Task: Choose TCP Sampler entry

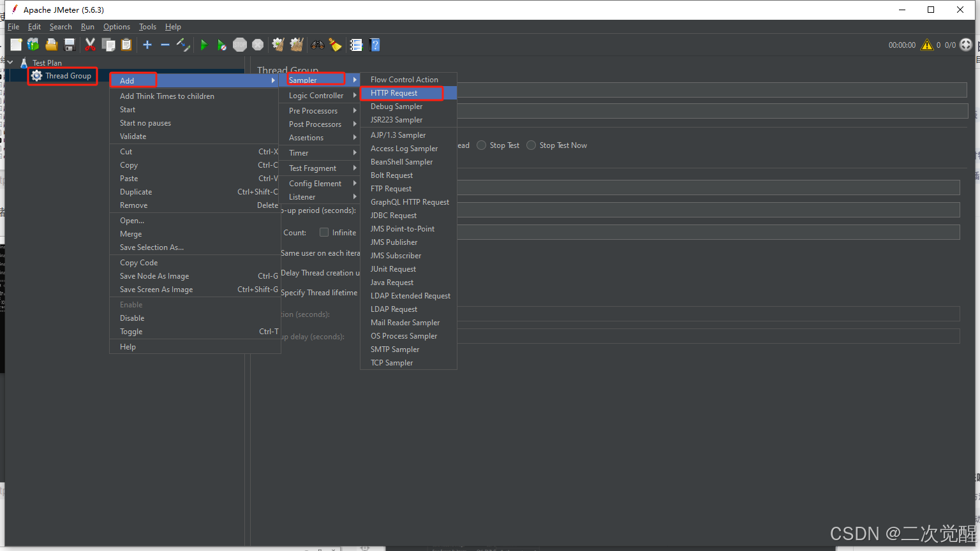Action: 408,363
